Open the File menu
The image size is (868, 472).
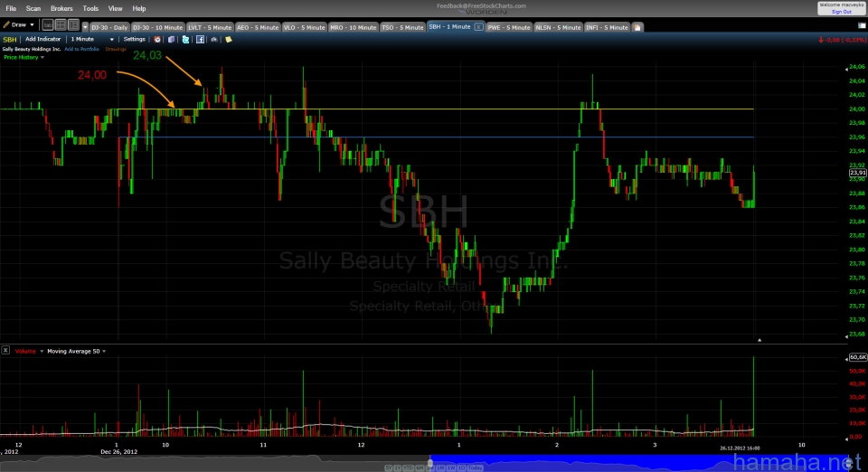pyautogui.click(x=11, y=8)
